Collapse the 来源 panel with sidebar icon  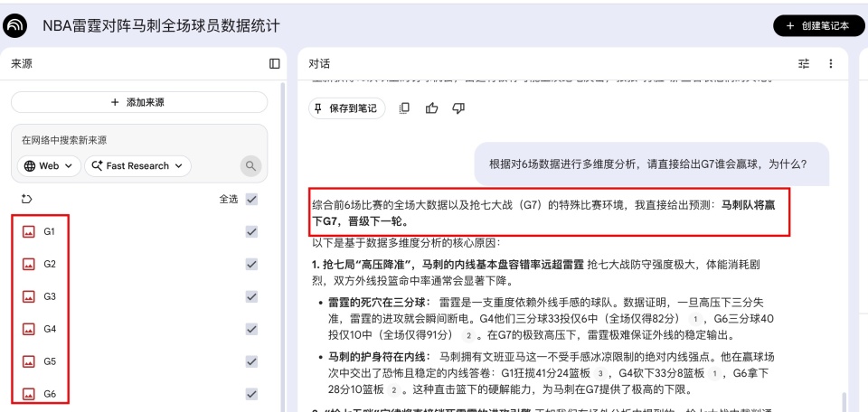click(275, 63)
